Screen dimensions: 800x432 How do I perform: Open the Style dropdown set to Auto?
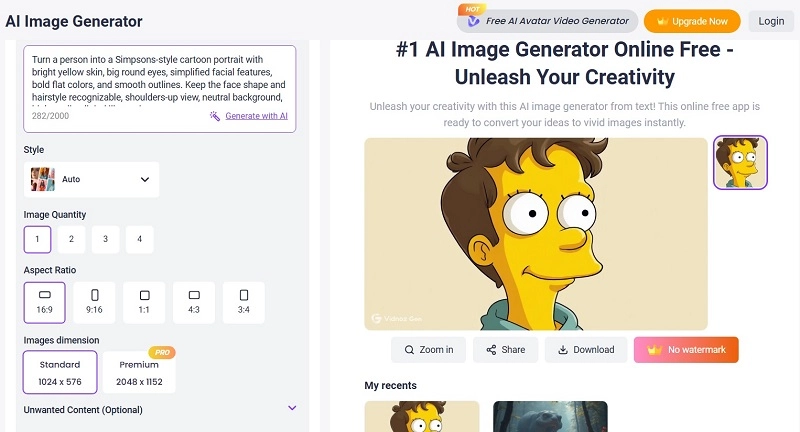pyautogui.click(x=91, y=180)
